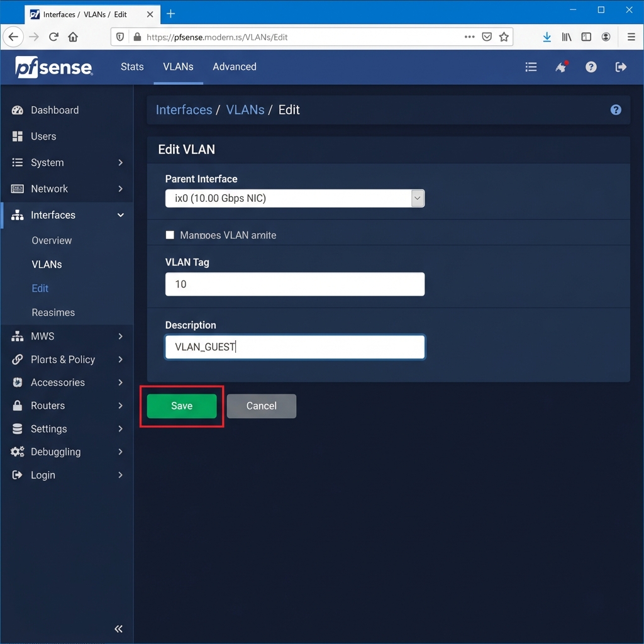The width and height of the screenshot is (644, 644).
Task: Click the pfSense logo in the header
Action: [x=53, y=67]
